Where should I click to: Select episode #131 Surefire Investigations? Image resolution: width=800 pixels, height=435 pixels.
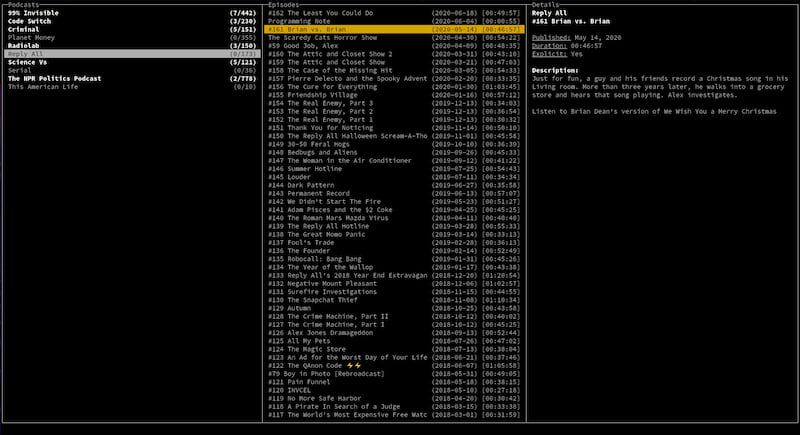(x=394, y=292)
